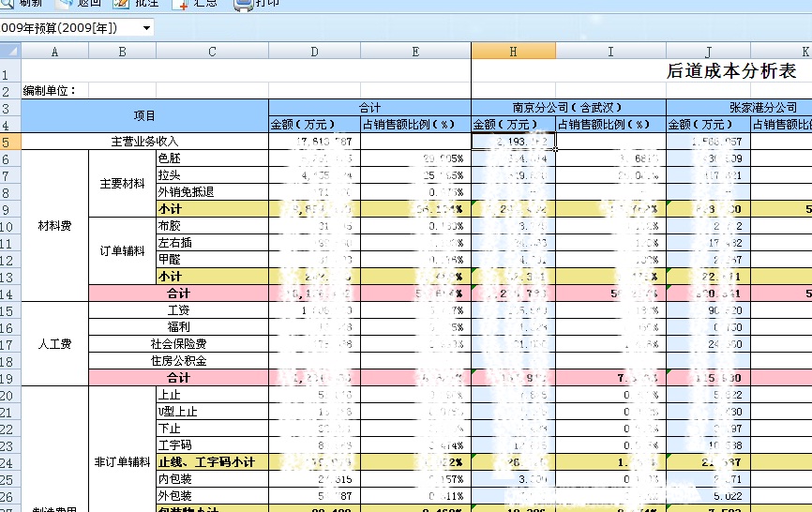Click the 小计 cell in row 13
Screen dimensions: 812x512
coord(212,277)
